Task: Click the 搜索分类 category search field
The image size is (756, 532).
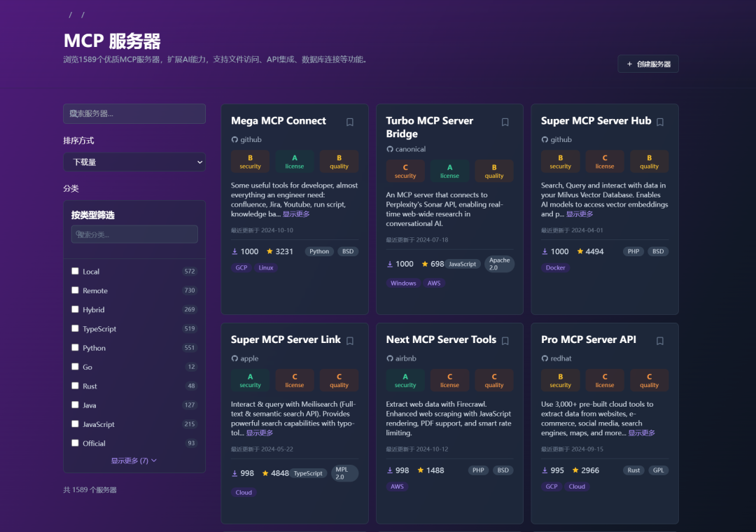Action: click(134, 234)
